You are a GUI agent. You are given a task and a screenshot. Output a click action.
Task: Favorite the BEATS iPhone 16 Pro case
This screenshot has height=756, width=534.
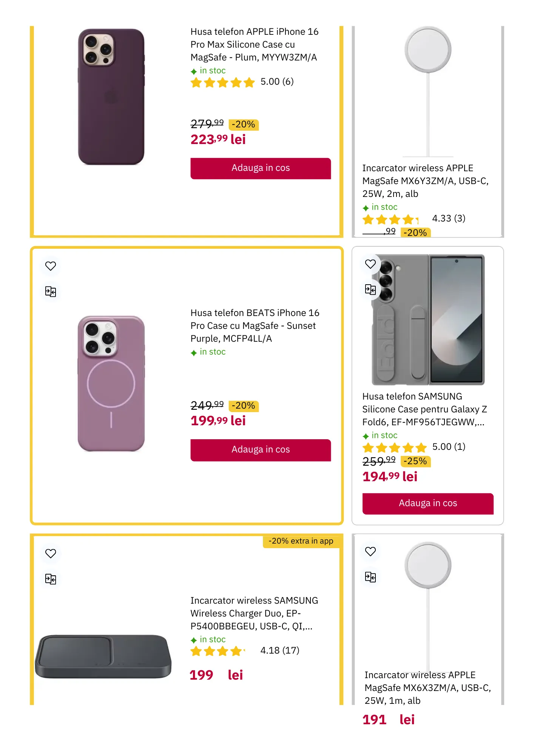click(51, 266)
